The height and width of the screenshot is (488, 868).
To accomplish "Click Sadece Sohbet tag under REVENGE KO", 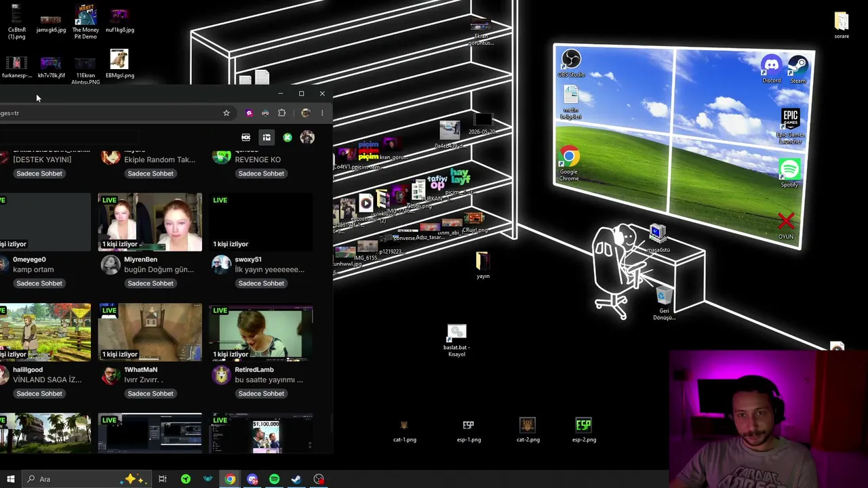I will coord(261,174).
